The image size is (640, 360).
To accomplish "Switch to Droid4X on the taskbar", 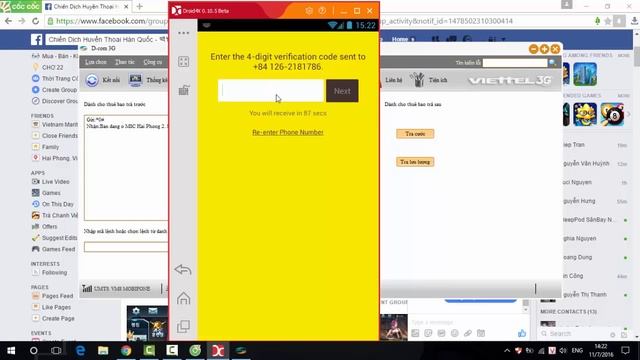I will (x=218, y=351).
